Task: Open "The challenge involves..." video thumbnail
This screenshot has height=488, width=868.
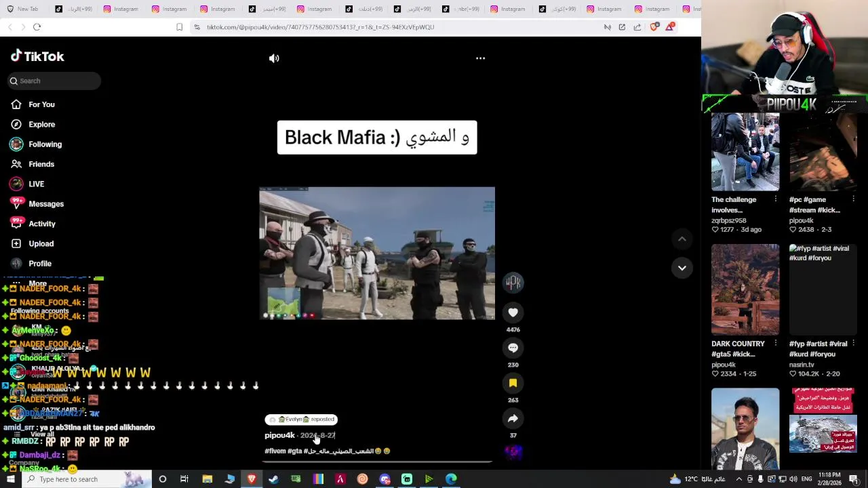Action: tap(745, 152)
